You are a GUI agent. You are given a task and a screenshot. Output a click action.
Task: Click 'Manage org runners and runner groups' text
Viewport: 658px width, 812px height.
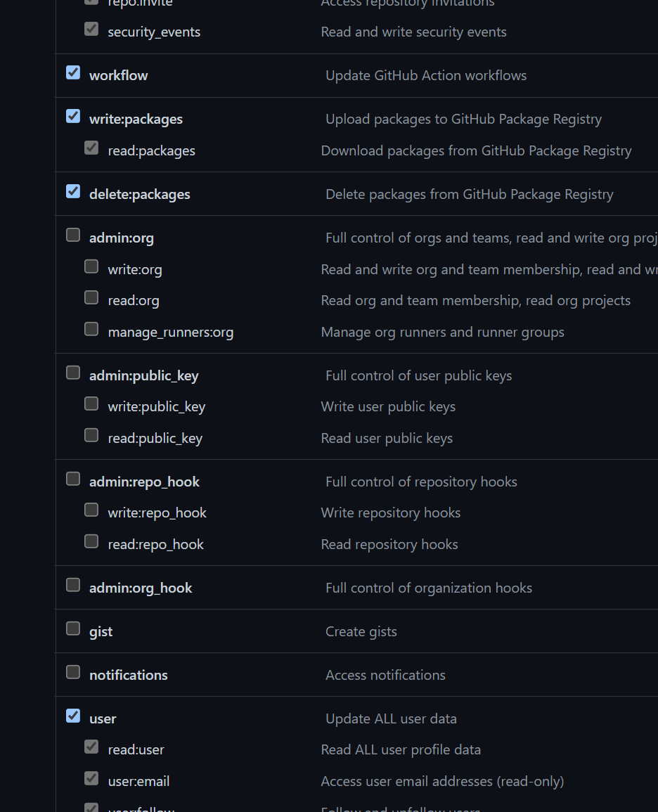[443, 333]
